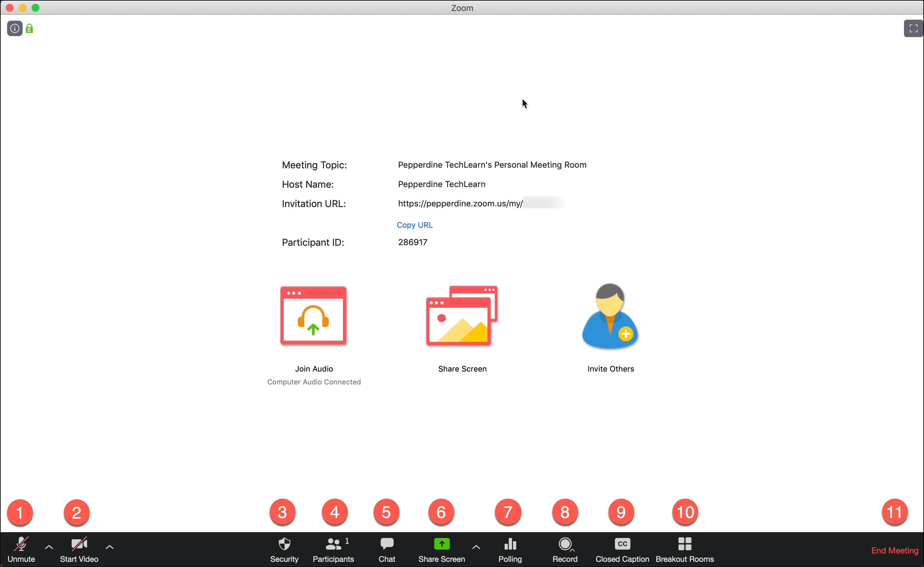The image size is (924, 567).
Task: Click the green lock icon top left
Action: [29, 28]
